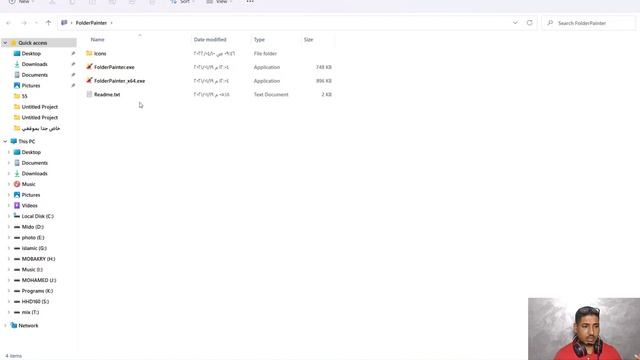Screen dimensions: 640x360
Task: Click the "File folder" type cell
Action: [x=265, y=53]
